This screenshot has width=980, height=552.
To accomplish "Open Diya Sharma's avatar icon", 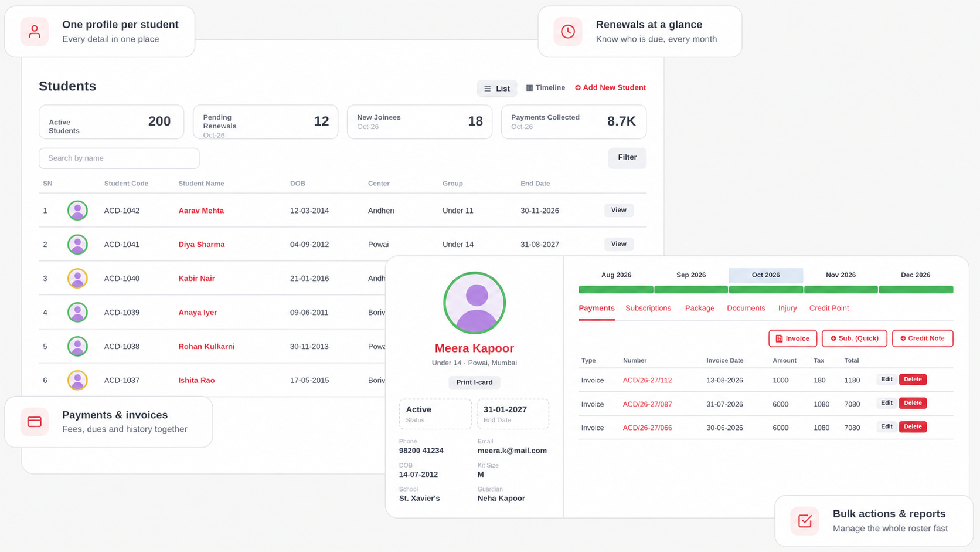I will [x=77, y=245].
